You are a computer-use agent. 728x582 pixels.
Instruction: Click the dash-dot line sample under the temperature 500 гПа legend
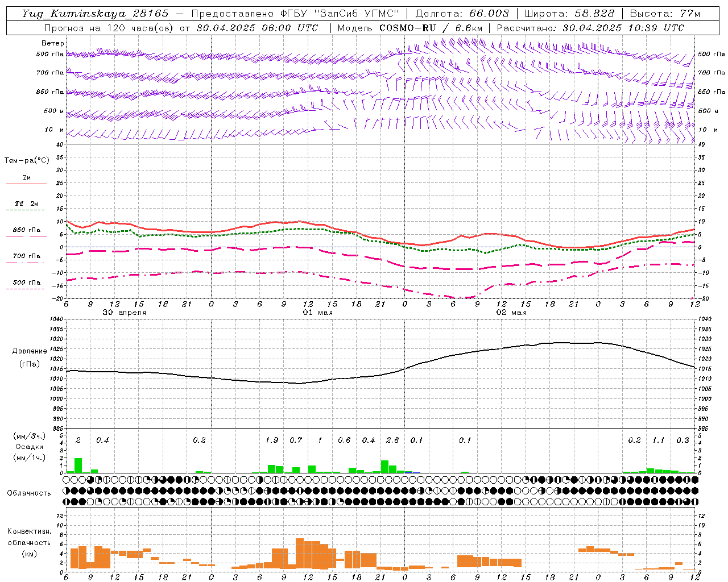coord(25,289)
